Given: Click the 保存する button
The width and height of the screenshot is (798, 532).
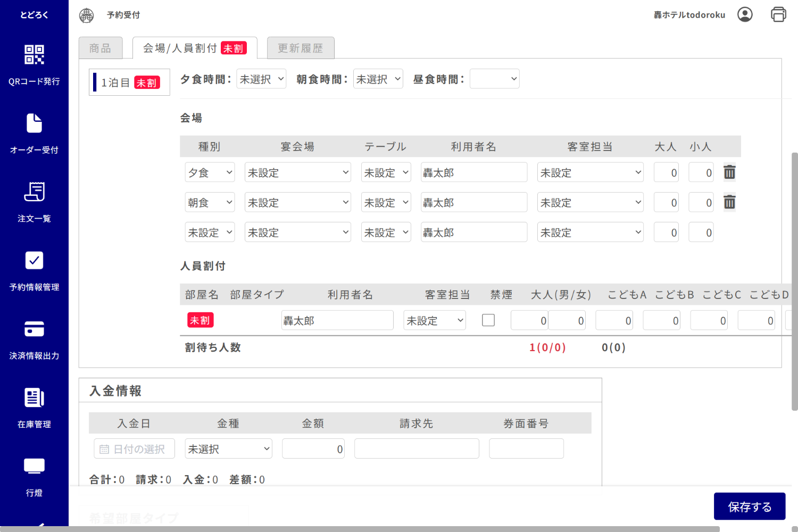Looking at the screenshot, I should click(x=749, y=506).
